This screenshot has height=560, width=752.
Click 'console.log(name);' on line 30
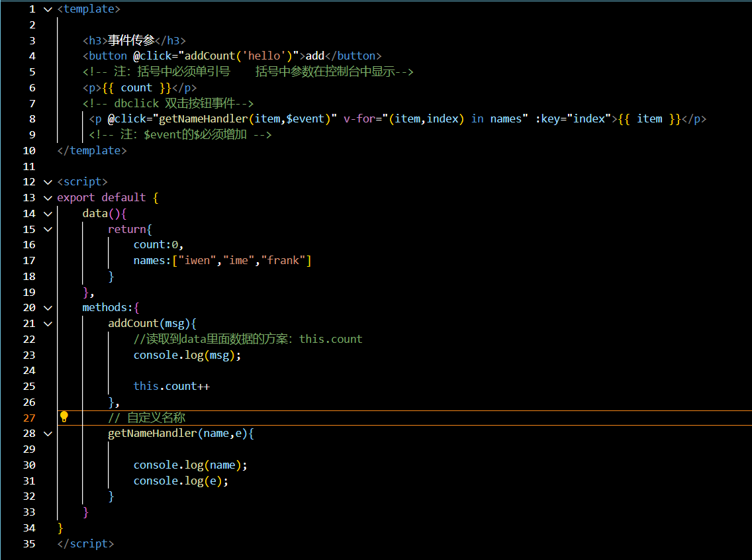(191, 465)
